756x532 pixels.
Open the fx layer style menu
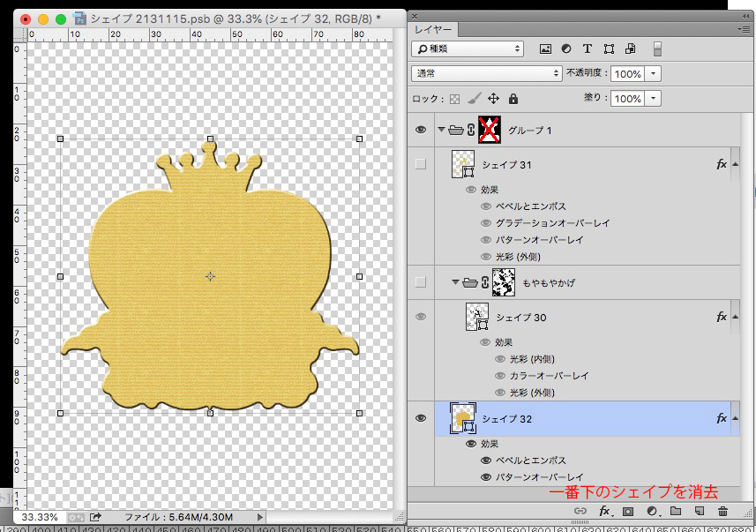pyautogui.click(x=604, y=511)
